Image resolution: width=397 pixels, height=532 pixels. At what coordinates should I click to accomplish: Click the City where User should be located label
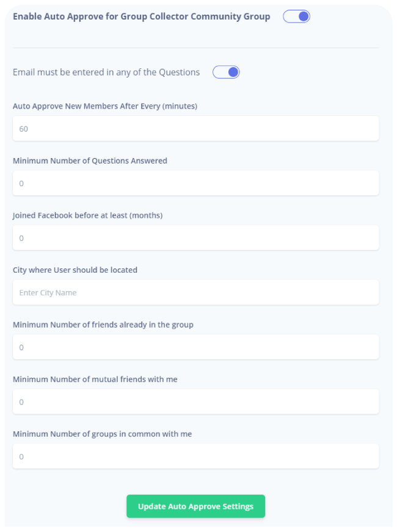[x=75, y=270]
